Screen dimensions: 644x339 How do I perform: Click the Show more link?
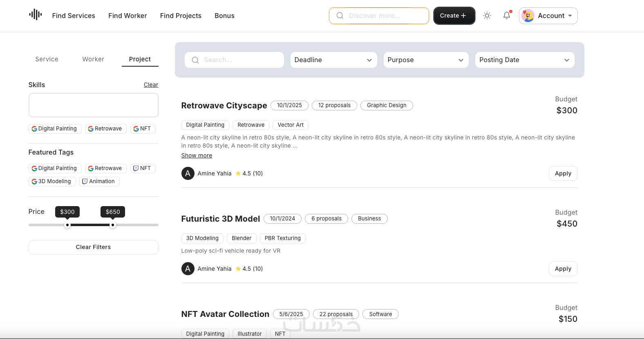point(197,155)
